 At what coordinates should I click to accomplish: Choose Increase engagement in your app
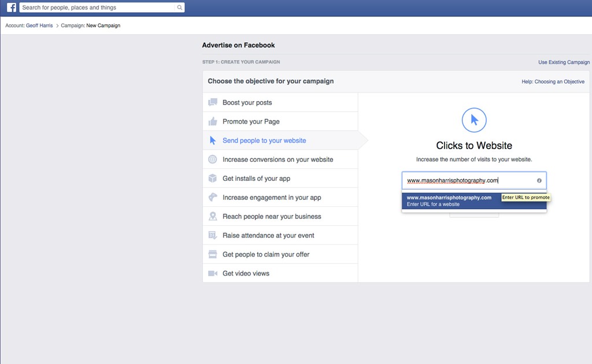(272, 198)
